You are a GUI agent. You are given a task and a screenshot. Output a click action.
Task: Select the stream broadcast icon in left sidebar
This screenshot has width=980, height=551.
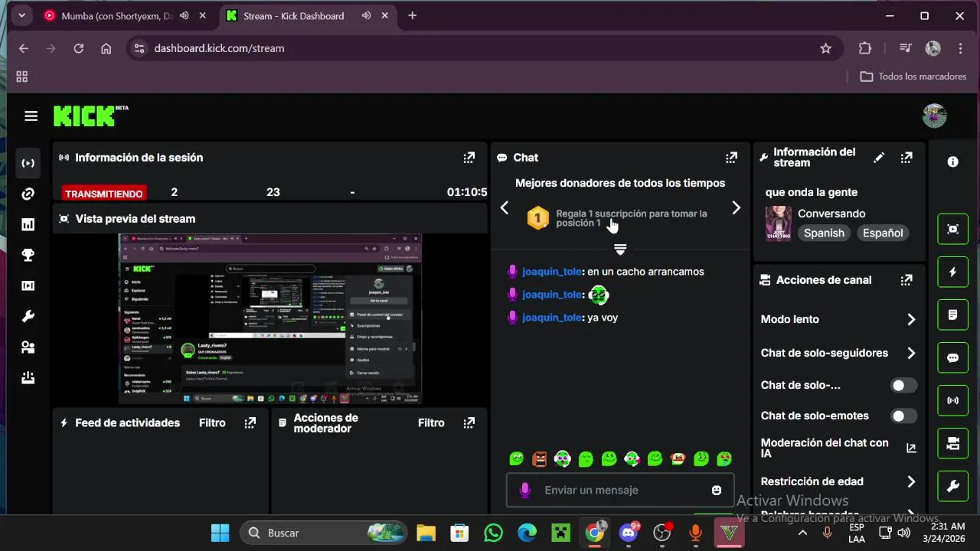click(x=28, y=163)
